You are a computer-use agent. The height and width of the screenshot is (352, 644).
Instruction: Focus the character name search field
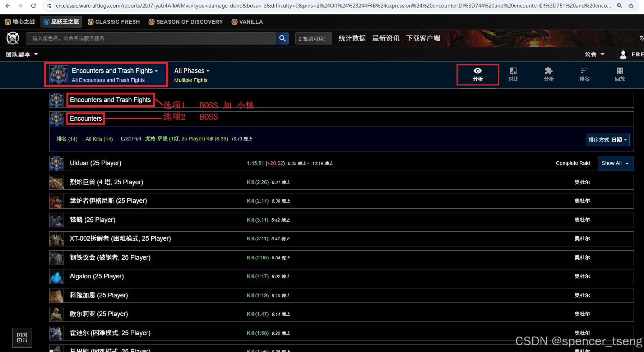151,38
